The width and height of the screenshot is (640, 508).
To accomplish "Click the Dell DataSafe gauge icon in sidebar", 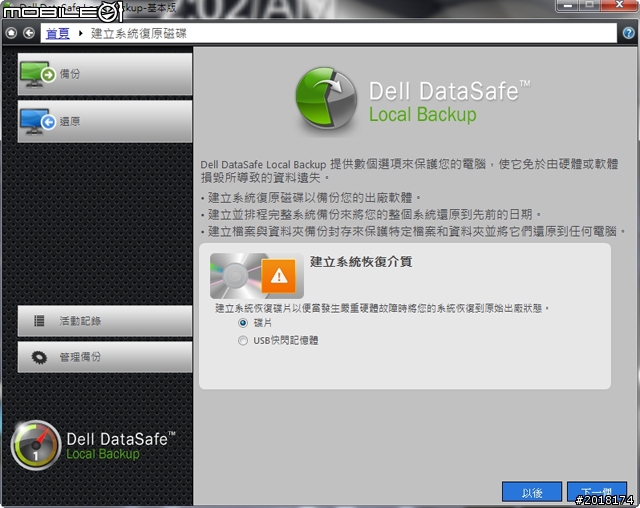I will tap(36, 445).
